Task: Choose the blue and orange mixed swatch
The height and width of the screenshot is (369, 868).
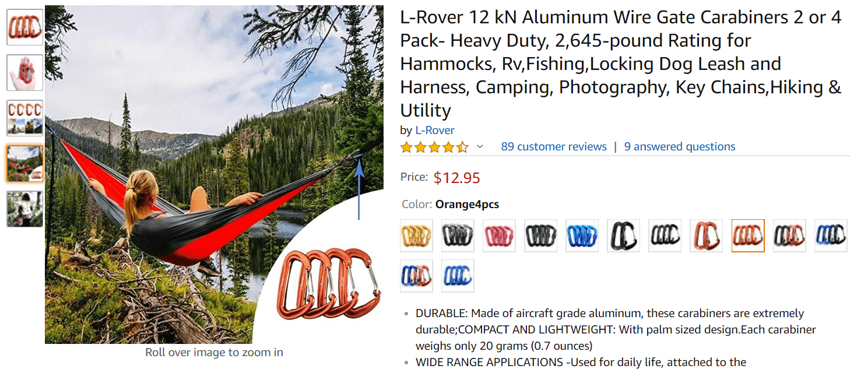Action: click(416, 276)
